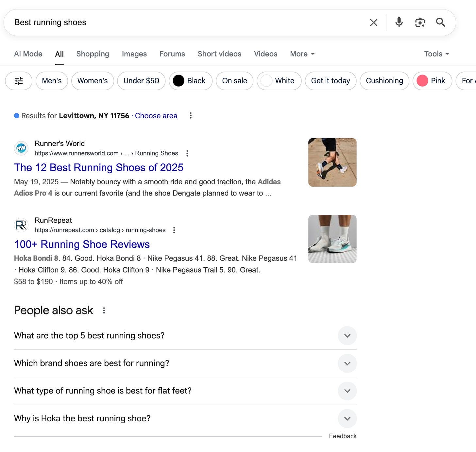Toggle the Get it today filter chip

(331, 81)
